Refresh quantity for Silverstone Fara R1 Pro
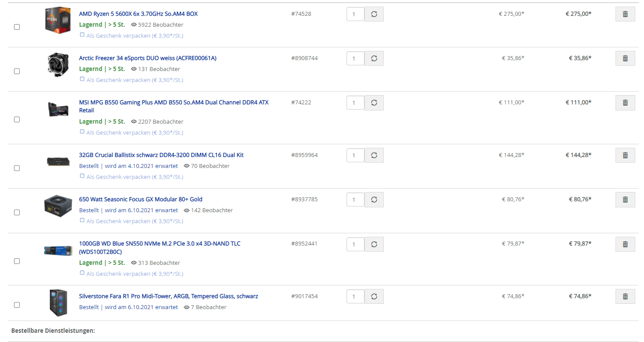Image resolution: width=644 pixels, height=342 pixels. click(x=374, y=296)
